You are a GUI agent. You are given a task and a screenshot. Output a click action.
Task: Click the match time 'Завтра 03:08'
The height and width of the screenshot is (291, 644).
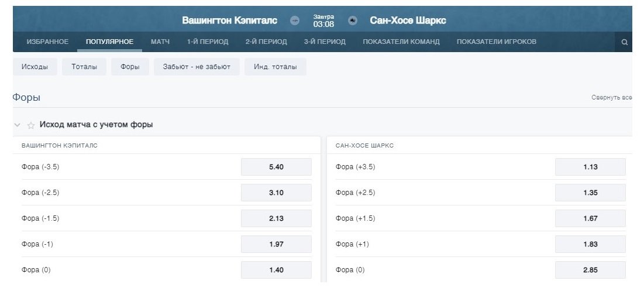(323, 20)
